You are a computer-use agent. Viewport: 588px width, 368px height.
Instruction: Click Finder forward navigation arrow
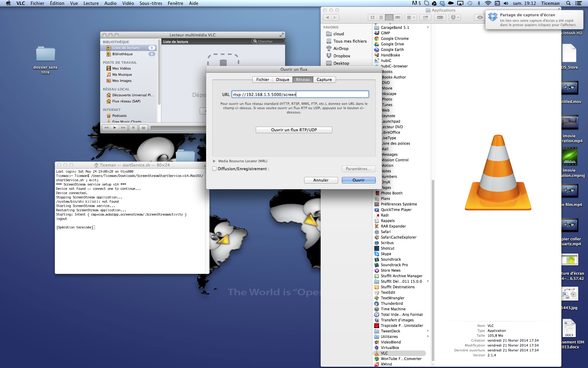tap(335, 17)
